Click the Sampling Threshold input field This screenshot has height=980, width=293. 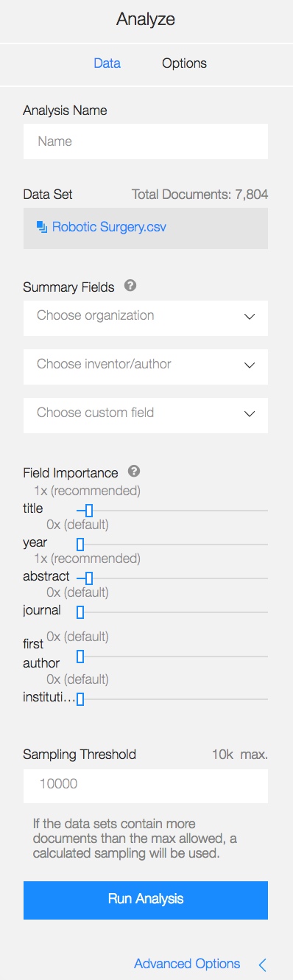click(x=146, y=785)
